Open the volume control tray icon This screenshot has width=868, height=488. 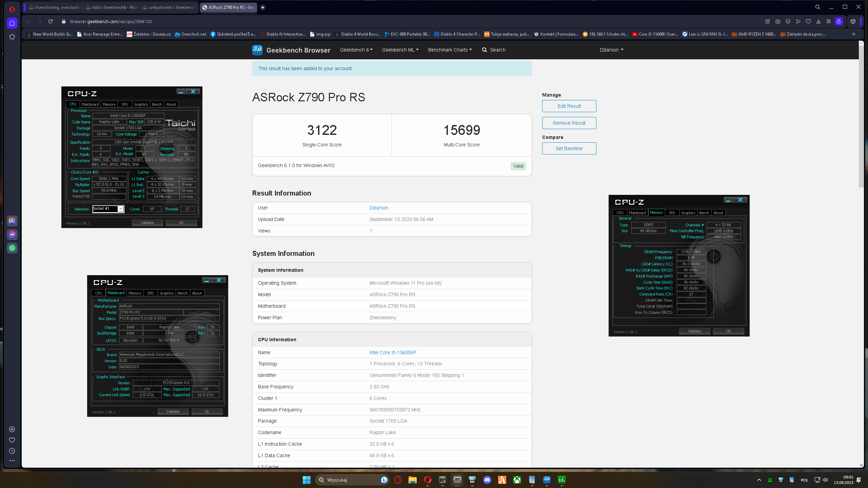[x=825, y=480]
